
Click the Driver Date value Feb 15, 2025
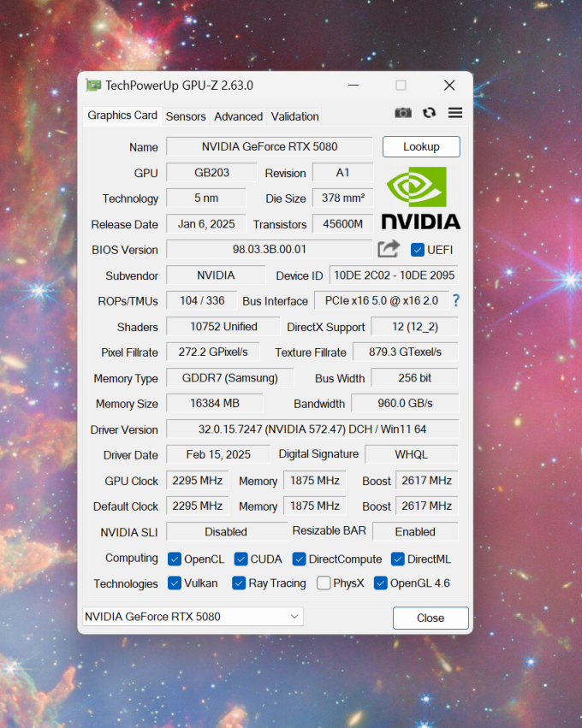point(218,454)
